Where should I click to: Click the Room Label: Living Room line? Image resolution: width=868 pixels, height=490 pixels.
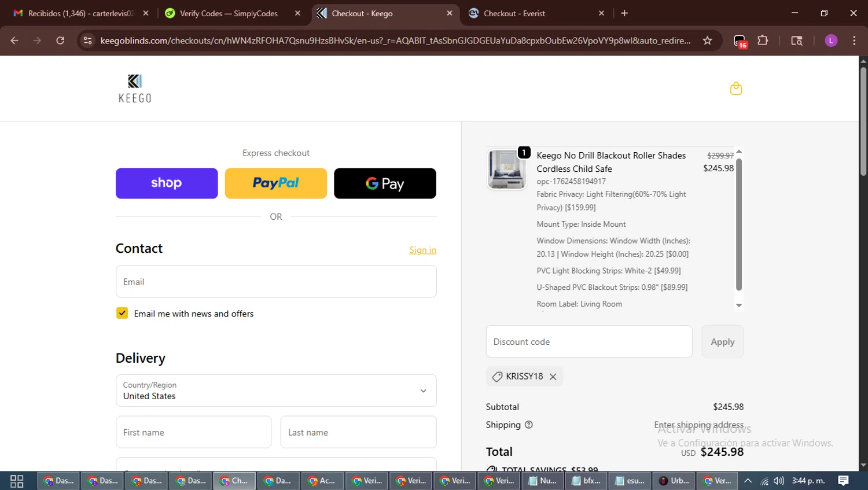pyautogui.click(x=579, y=304)
